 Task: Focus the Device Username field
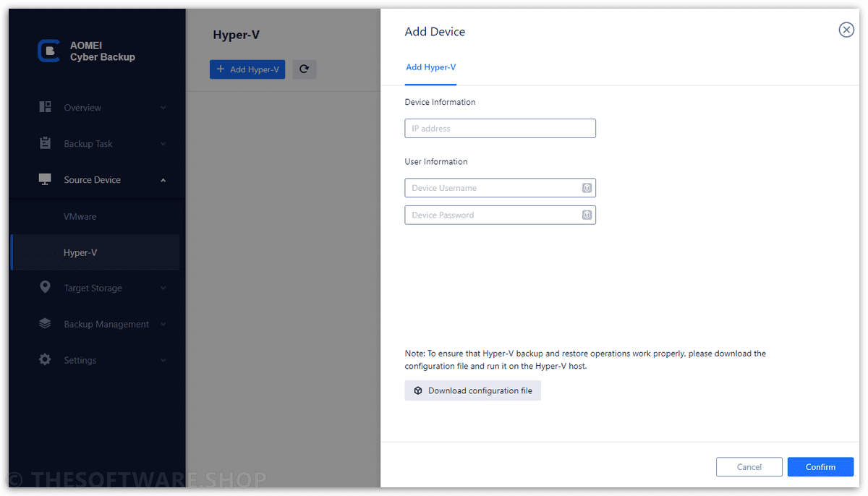[x=501, y=188]
